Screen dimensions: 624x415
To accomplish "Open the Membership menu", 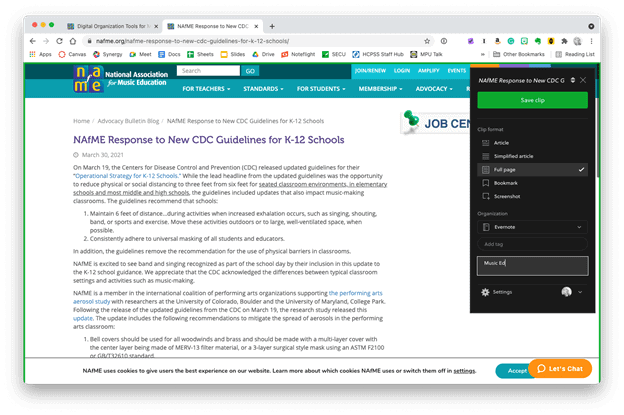I will (380, 89).
